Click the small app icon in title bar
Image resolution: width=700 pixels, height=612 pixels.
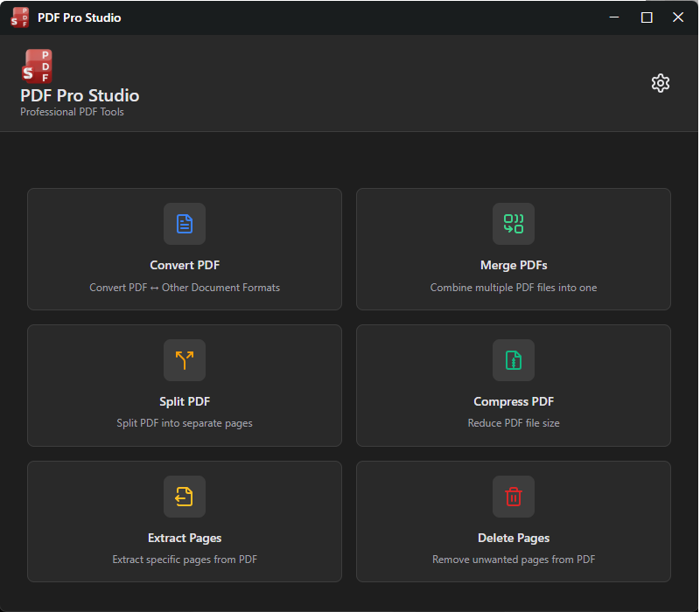(x=19, y=17)
